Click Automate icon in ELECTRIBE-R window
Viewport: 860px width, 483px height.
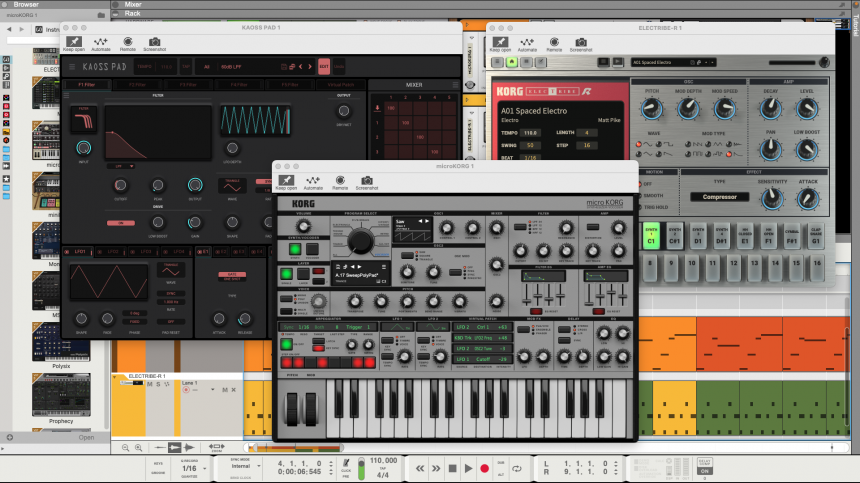[x=527, y=42]
